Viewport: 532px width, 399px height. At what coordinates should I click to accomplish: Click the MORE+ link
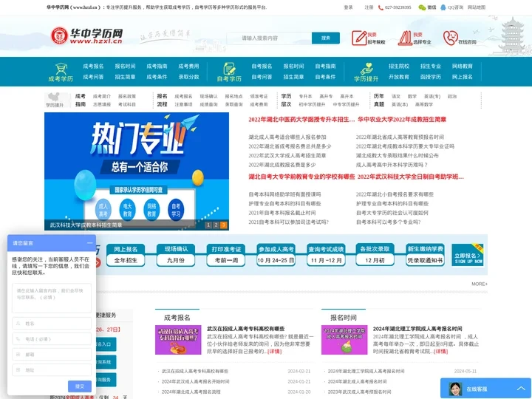(479, 284)
